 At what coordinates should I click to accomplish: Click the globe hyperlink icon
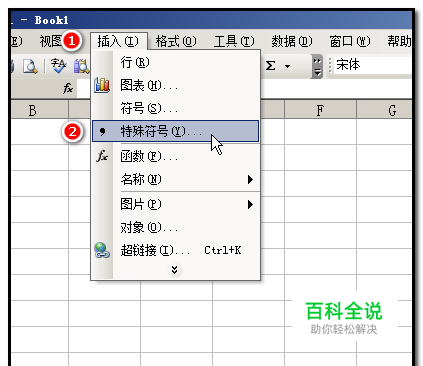[x=102, y=250]
